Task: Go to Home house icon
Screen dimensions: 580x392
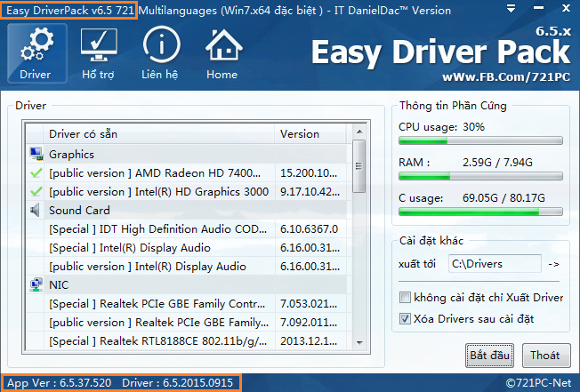Action: (223, 53)
